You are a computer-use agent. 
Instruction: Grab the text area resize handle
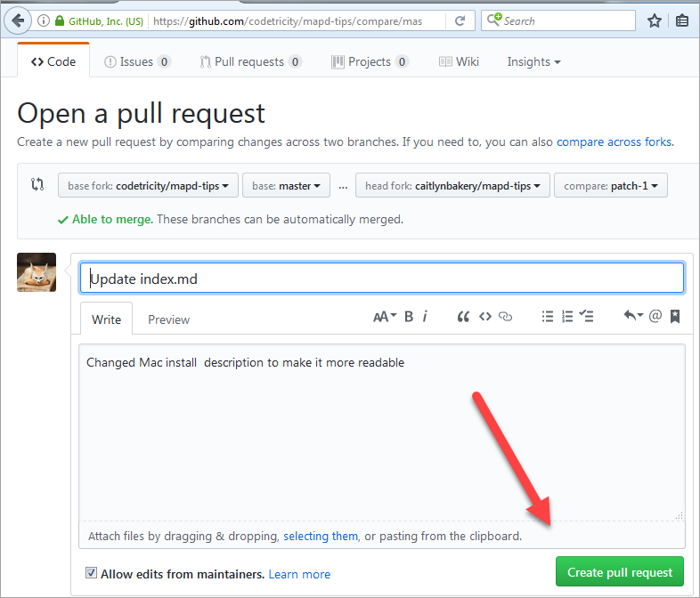[679, 515]
